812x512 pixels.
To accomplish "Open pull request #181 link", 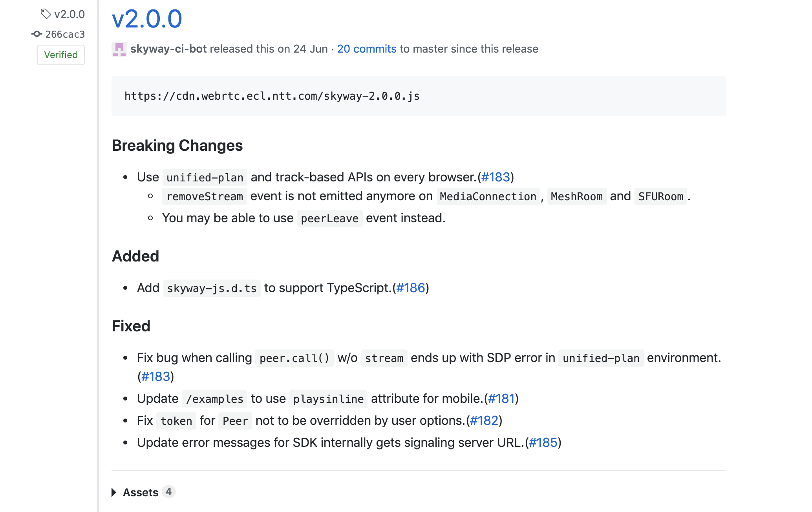I will [x=501, y=399].
